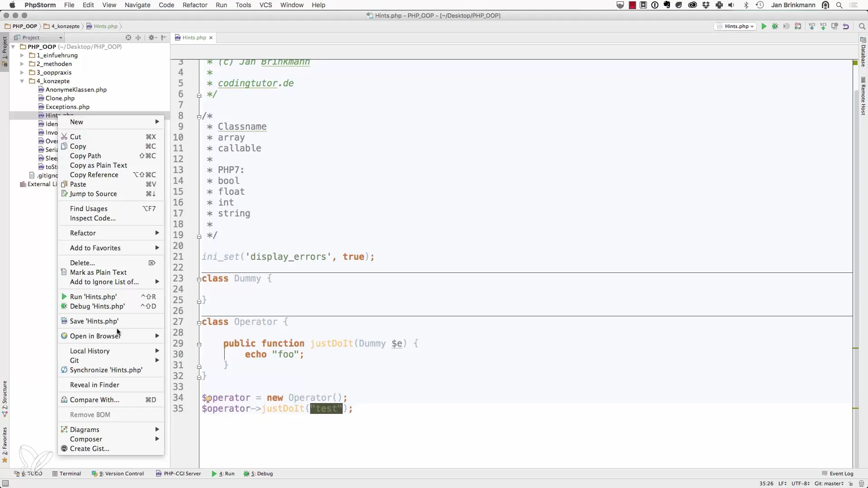Open Local History submenu
The image size is (868, 488).
pos(111,351)
